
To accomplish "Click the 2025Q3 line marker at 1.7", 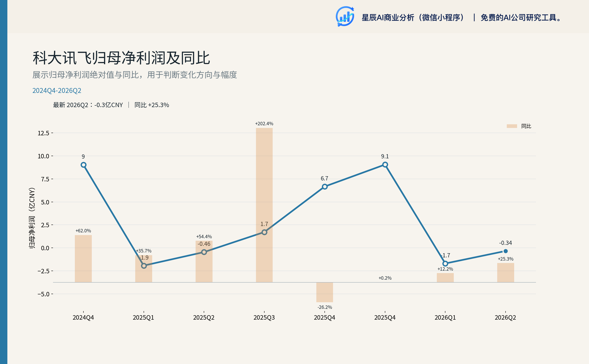I will [264, 232].
